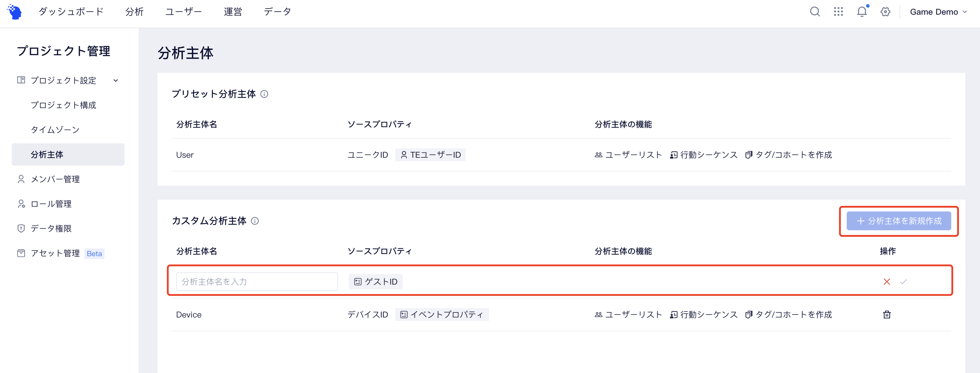Open the 分析 top menu
This screenshot has height=373, width=980.
[134, 12]
